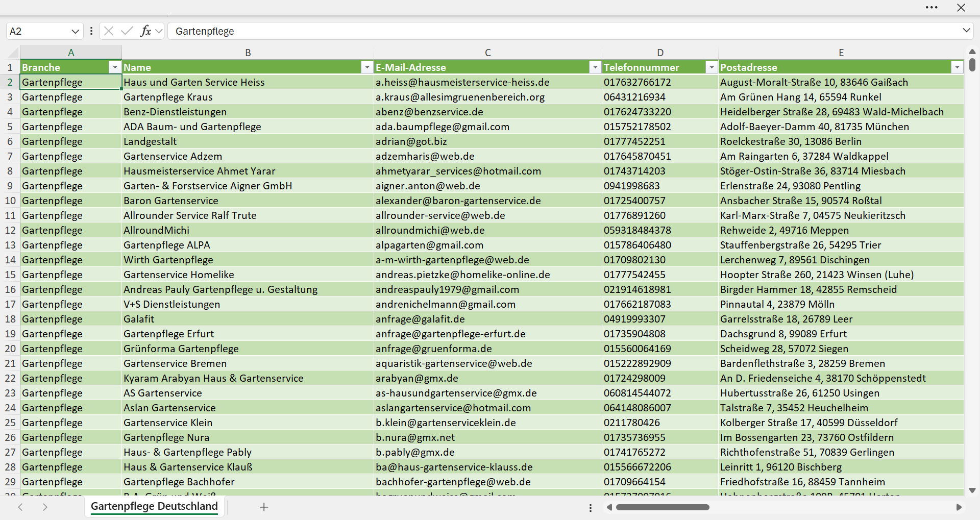
Task: Open the Telefonnummer filter dropdown
Action: point(712,67)
